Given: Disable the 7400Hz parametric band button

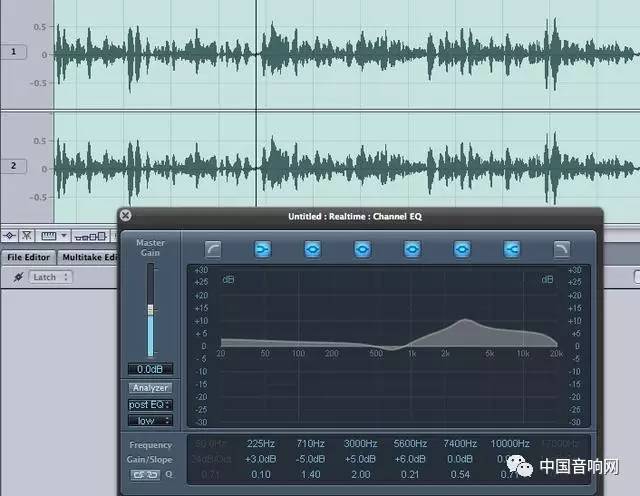Looking at the screenshot, I should (462, 249).
